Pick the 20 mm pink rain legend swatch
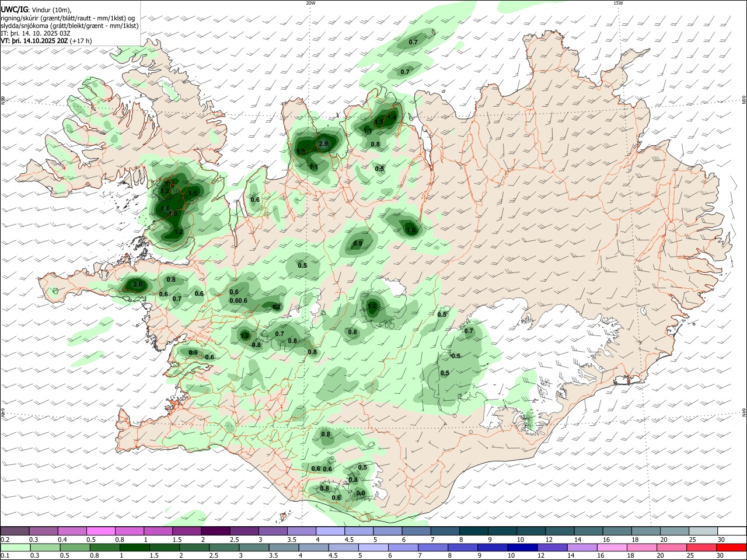This screenshot has width=747, height=560. pyautogui.click(x=671, y=547)
